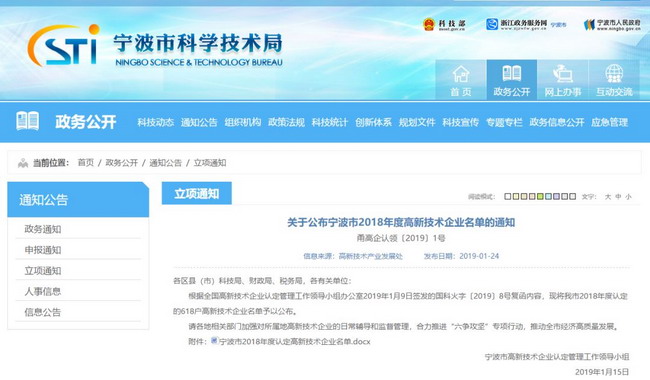Choose the light blue reading mode swatch

click(x=548, y=196)
